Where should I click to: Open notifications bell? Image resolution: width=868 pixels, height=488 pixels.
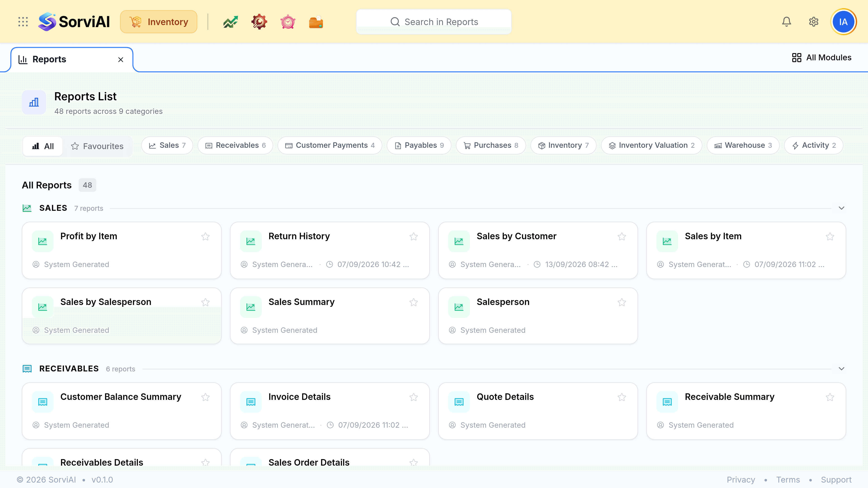tap(786, 22)
